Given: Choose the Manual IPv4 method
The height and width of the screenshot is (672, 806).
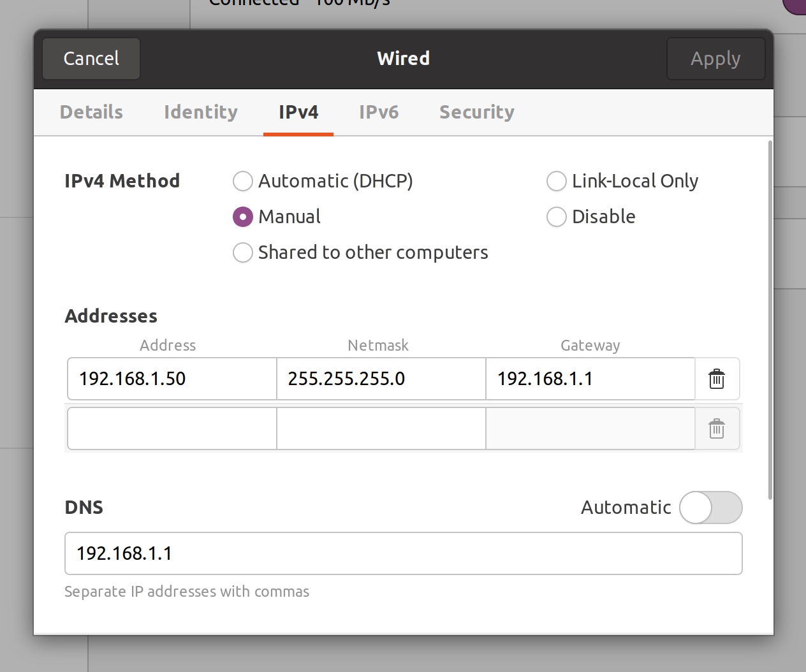Looking at the screenshot, I should click(x=243, y=217).
